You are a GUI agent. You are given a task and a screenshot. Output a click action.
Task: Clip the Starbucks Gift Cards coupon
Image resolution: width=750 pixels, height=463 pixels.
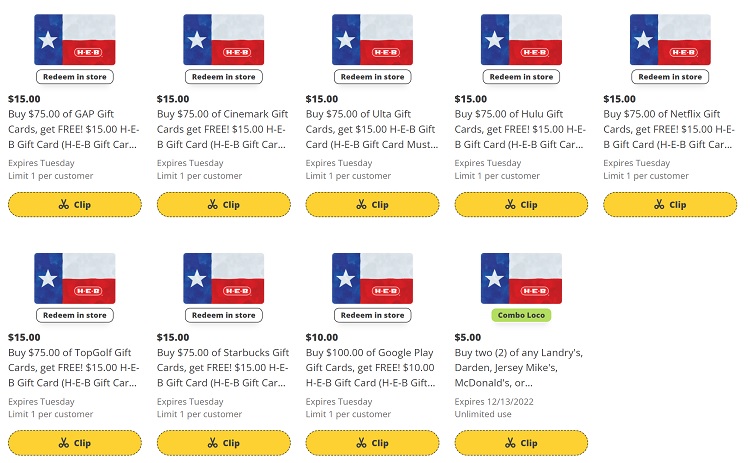223,443
